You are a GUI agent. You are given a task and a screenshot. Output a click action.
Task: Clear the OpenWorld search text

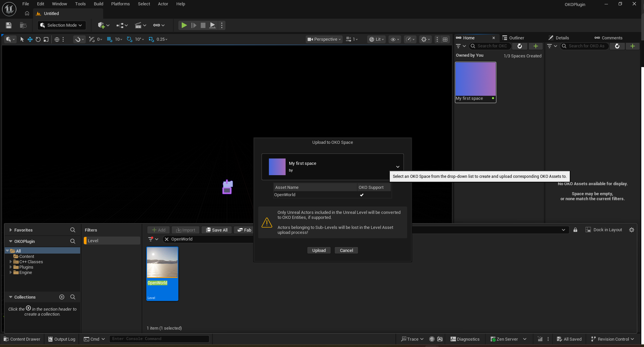pos(167,239)
